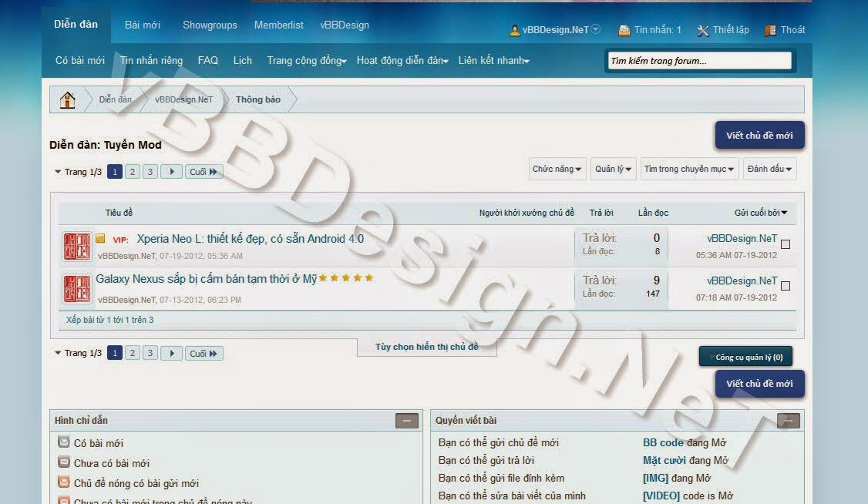Go to next page via top pagination arrow
The image size is (868, 504).
(x=172, y=172)
